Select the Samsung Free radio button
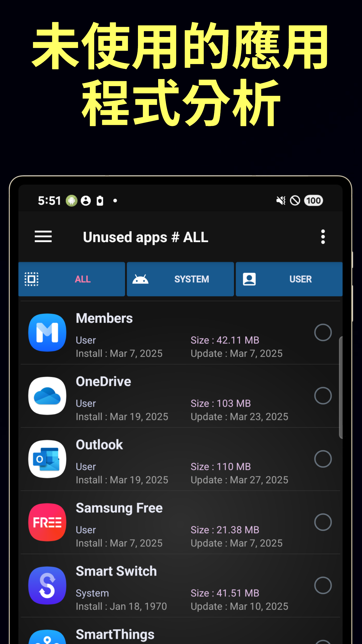 [x=323, y=522]
